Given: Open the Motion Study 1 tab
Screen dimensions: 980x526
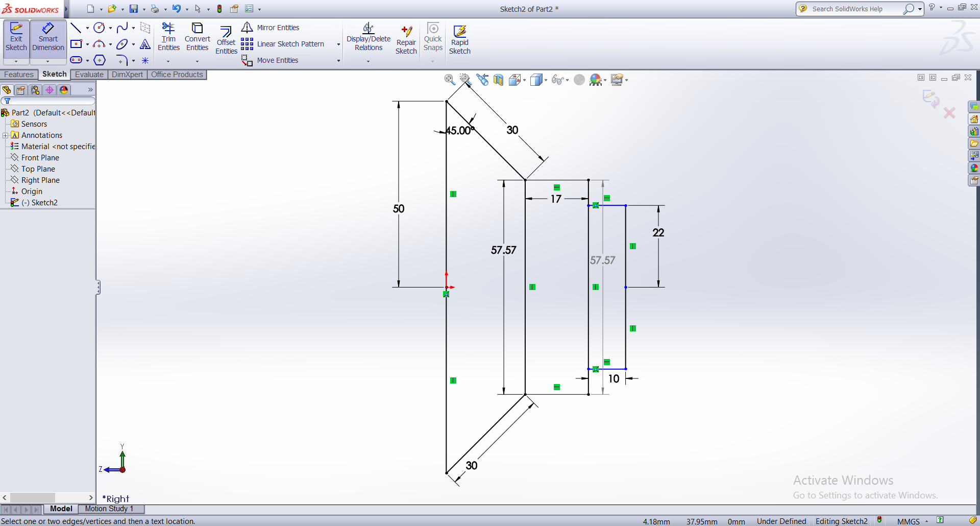Looking at the screenshot, I should coord(109,509).
